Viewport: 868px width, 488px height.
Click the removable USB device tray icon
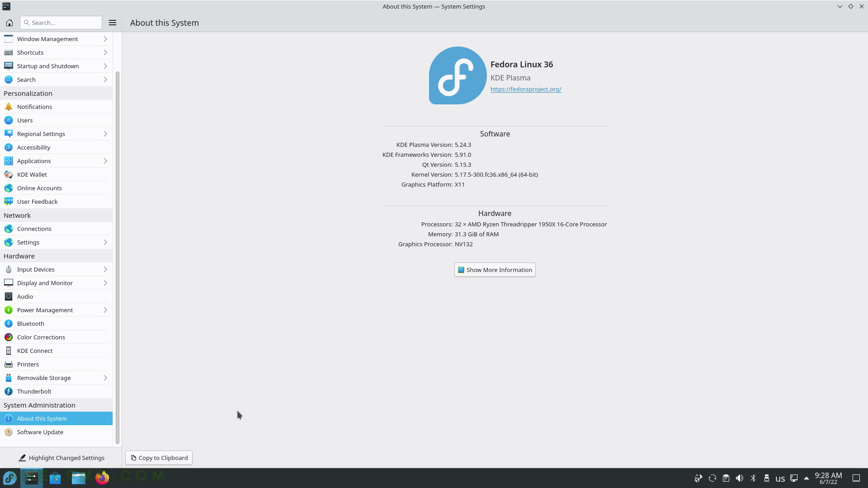point(767,478)
